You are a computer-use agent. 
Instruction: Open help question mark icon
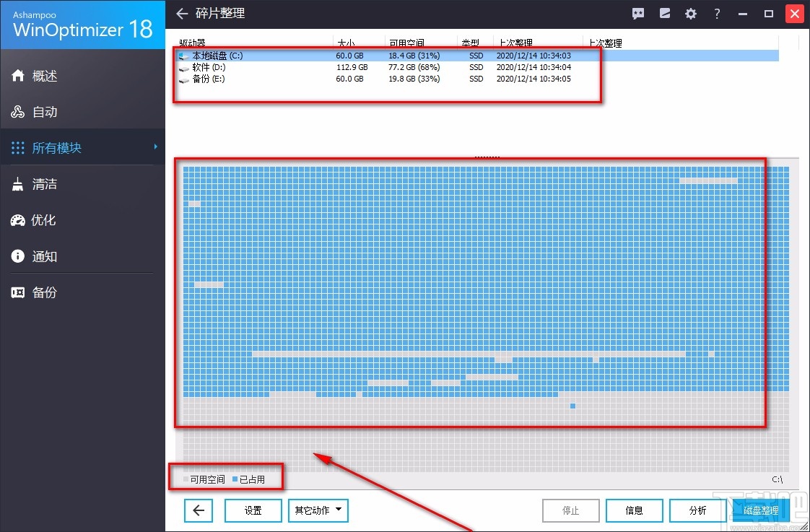(717, 14)
